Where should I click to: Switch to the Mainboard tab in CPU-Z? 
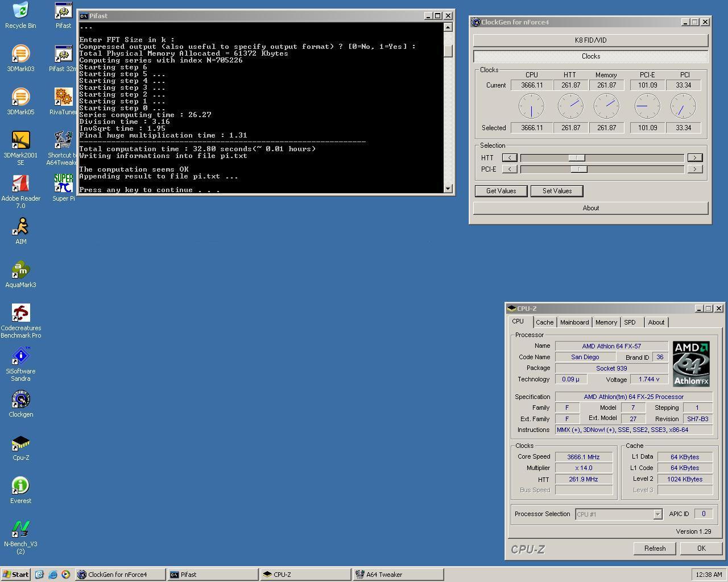(x=574, y=322)
